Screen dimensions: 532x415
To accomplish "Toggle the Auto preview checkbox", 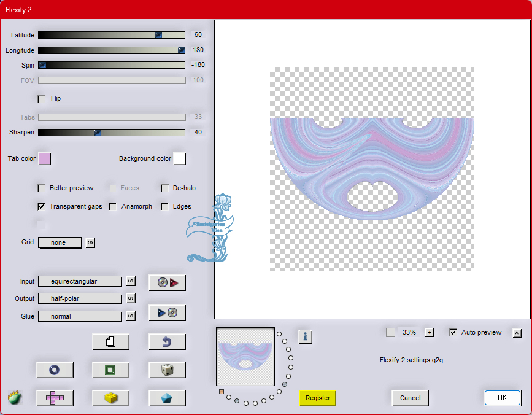I will point(453,333).
